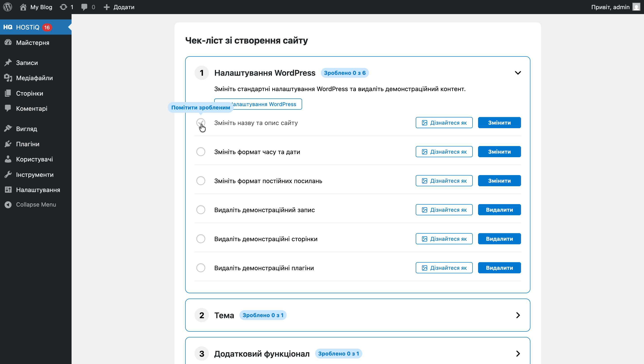Expand the Тема section
Screen dimensions: 644x364
[518, 315]
